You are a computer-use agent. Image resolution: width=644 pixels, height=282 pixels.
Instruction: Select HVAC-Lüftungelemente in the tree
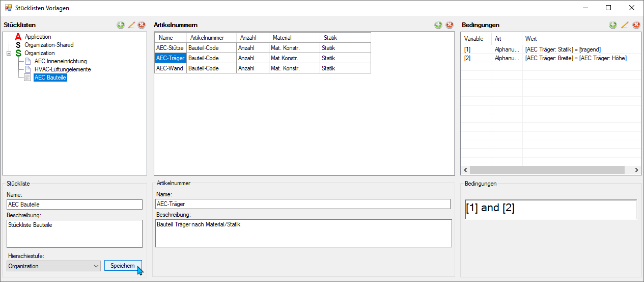coord(63,69)
